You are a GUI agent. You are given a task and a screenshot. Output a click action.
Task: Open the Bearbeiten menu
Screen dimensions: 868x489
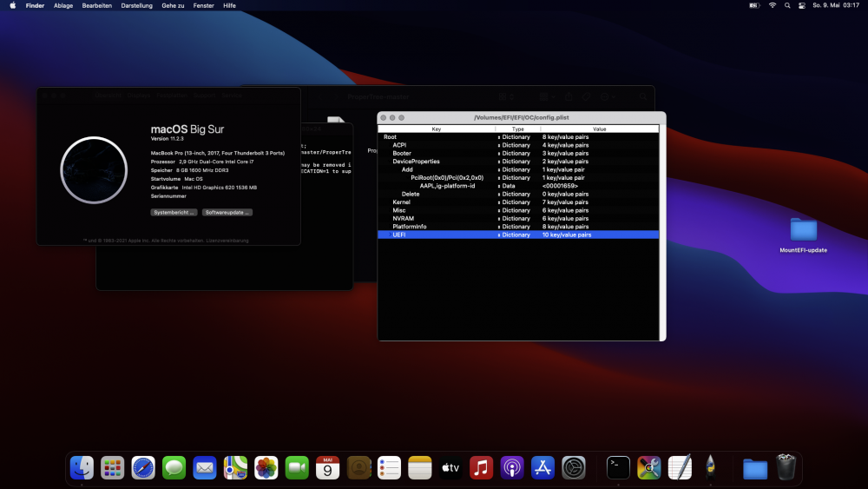click(x=97, y=5)
